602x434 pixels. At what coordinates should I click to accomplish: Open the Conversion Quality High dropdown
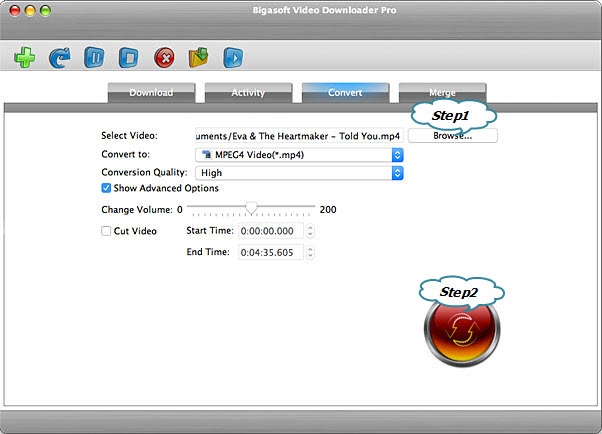299,173
